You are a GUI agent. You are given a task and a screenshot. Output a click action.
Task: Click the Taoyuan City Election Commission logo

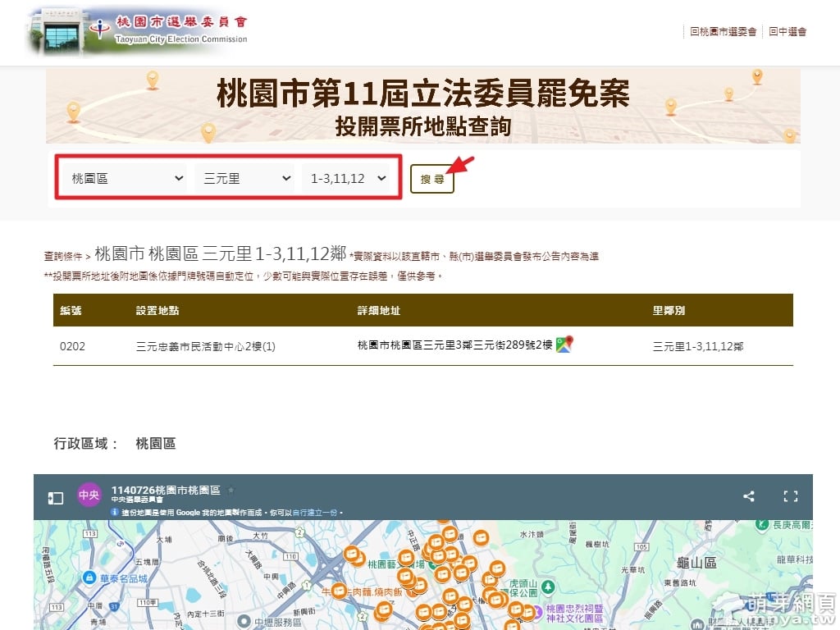[x=137, y=30]
